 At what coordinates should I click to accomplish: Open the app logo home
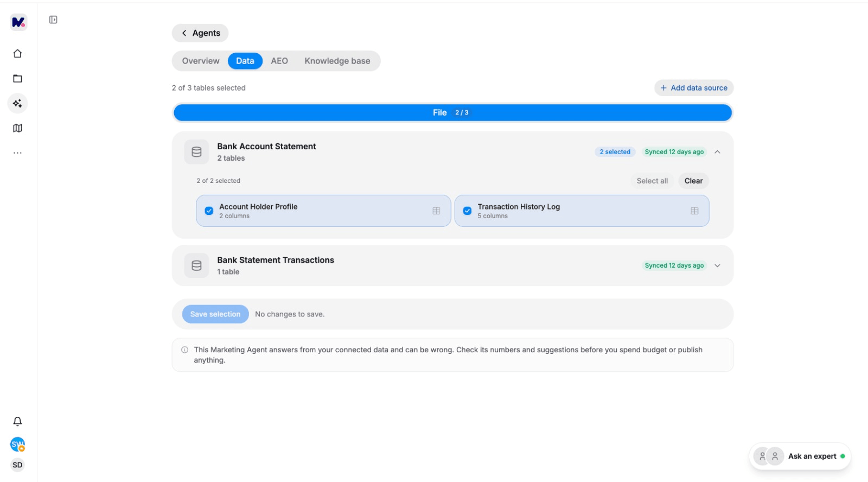tap(18, 22)
